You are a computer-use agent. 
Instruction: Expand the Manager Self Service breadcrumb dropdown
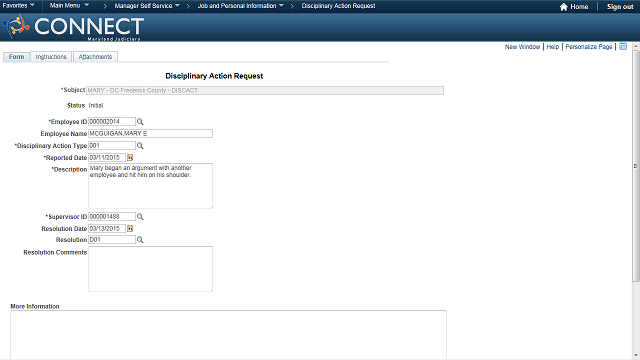coord(147,6)
